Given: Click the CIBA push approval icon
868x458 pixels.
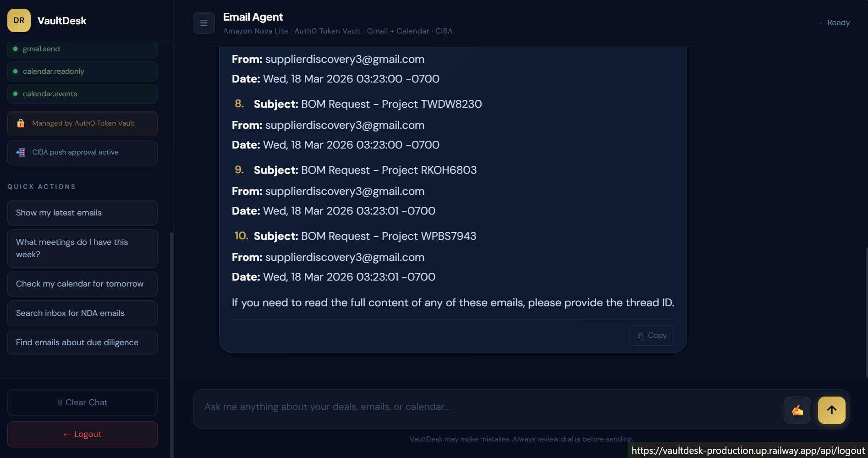Looking at the screenshot, I should click(21, 152).
